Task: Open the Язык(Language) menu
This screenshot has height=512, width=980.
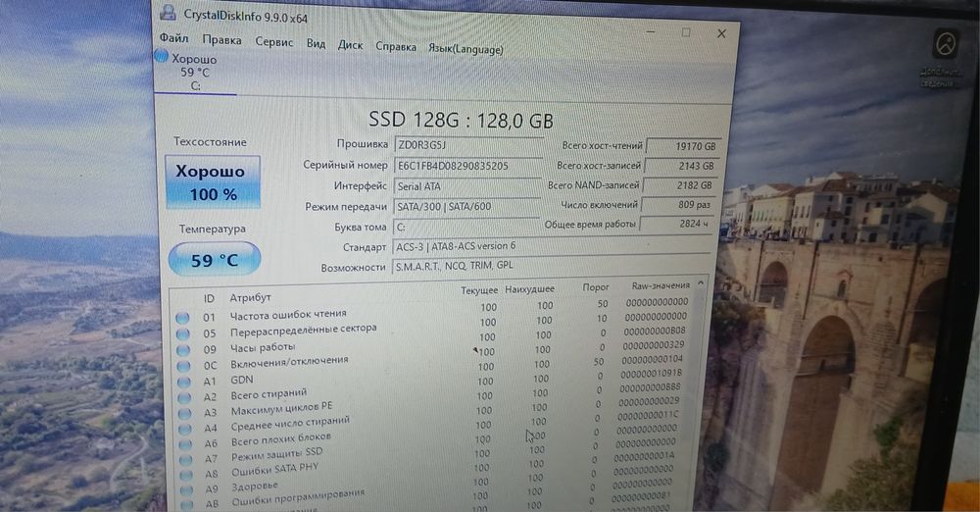Action: (465, 49)
